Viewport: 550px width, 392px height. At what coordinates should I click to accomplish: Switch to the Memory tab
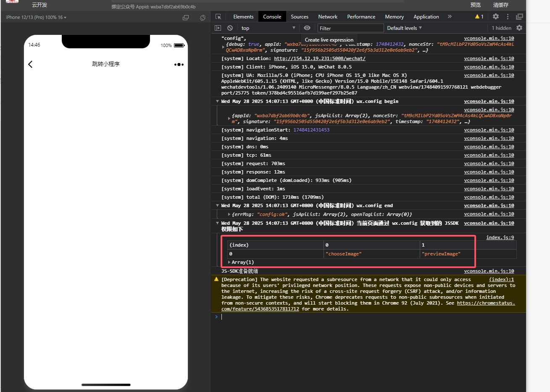(x=394, y=17)
